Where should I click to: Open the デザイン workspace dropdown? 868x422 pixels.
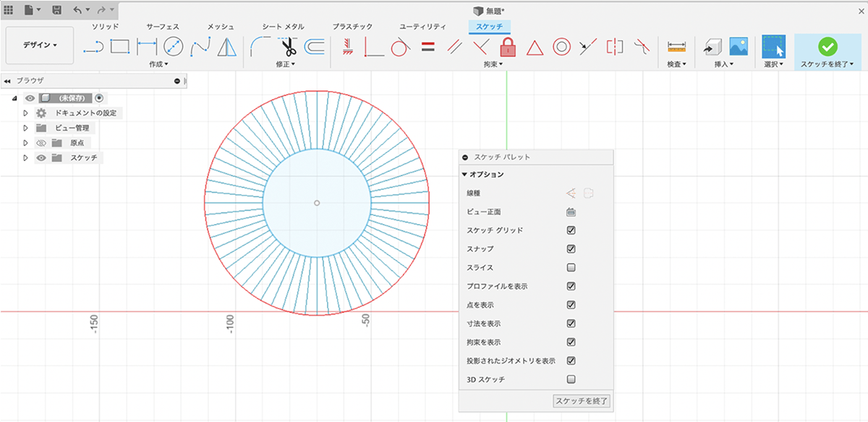40,45
